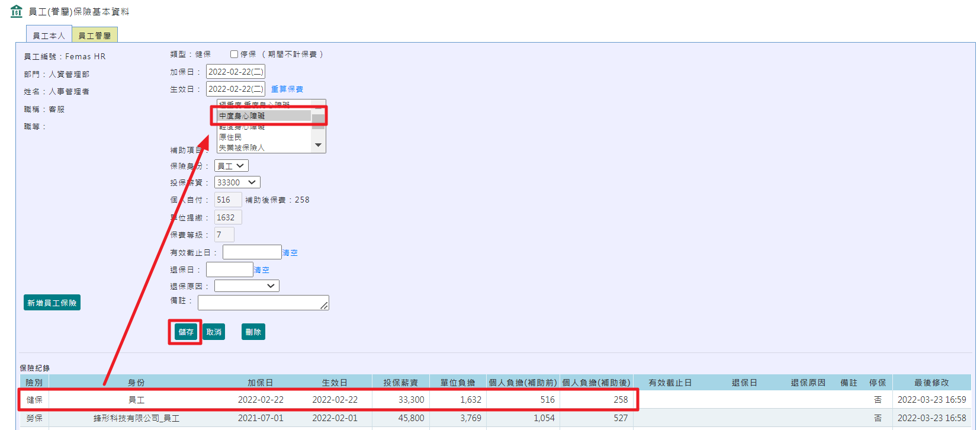Viewport: 980px width, 430px height.
Task: Click the 加保日 date field
Action: pyautogui.click(x=235, y=72)
